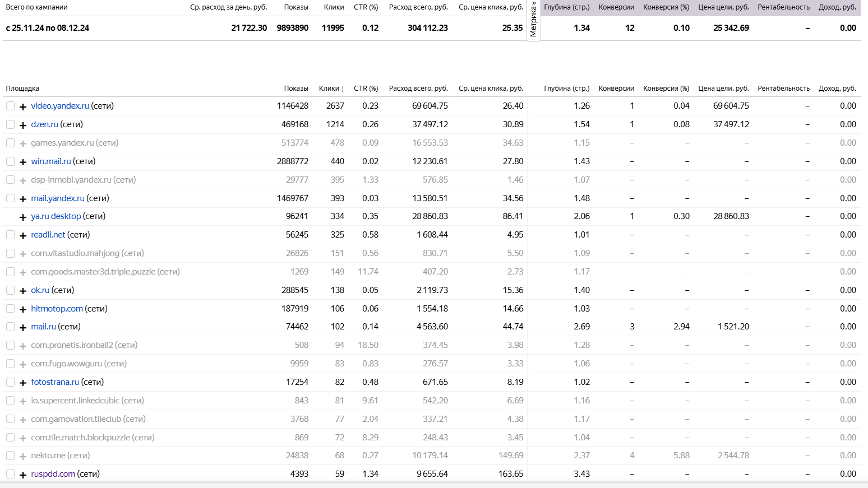
Task: Tick the checkbox for video.yandex.ru
Action: coord(10,106)
